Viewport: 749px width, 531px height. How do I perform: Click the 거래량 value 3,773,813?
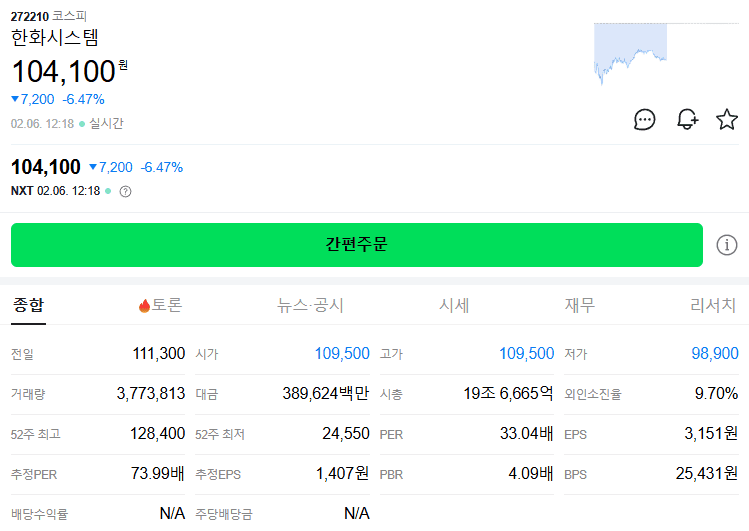pos(150,393)
